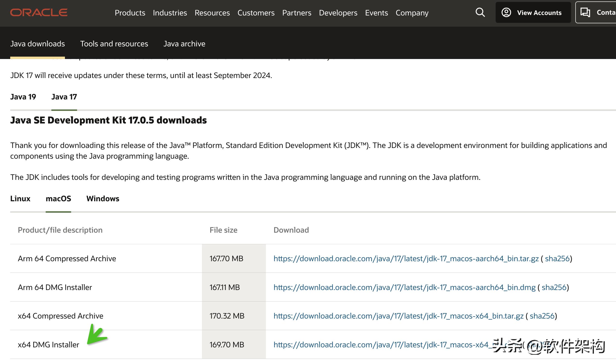This screenshot has height=364, width=616.
Task: Click the Oracle logo
Action: tap(39, 13)
